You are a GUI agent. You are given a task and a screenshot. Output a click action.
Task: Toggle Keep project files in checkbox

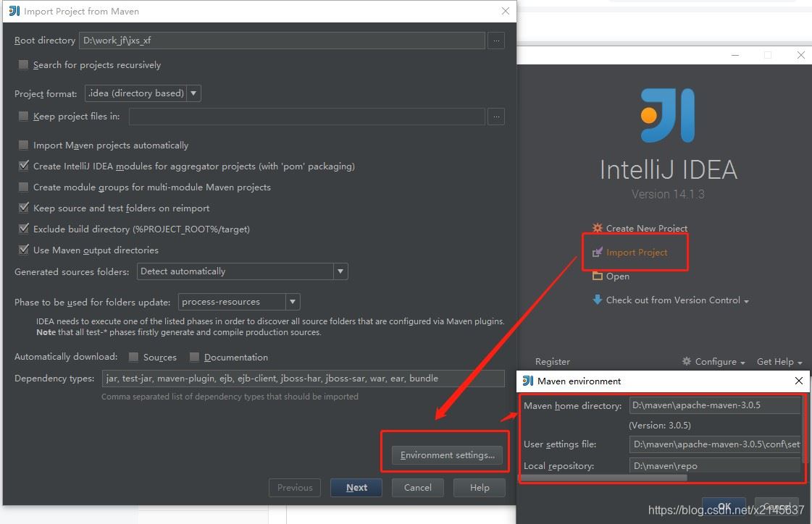[23, 116]
